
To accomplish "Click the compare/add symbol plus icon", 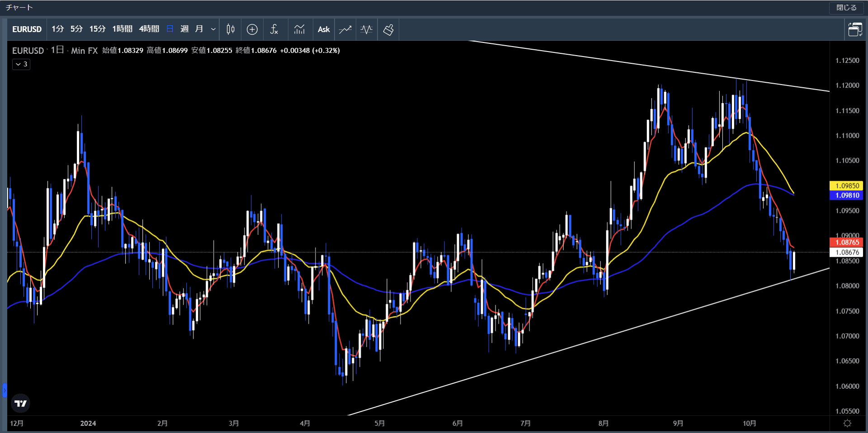I will 252,29.
